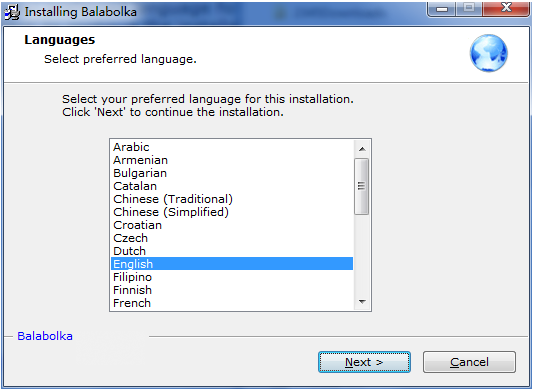This screenshot has width=534, height=389.
Task: Select Croatian in the list
Action: coord(232,225)
